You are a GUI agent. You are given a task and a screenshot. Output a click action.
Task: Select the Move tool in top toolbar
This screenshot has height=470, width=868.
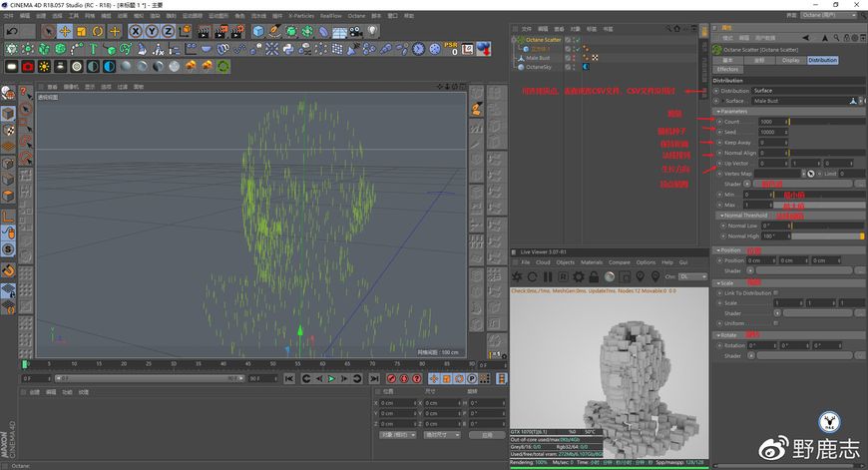(x=65, y=31)
